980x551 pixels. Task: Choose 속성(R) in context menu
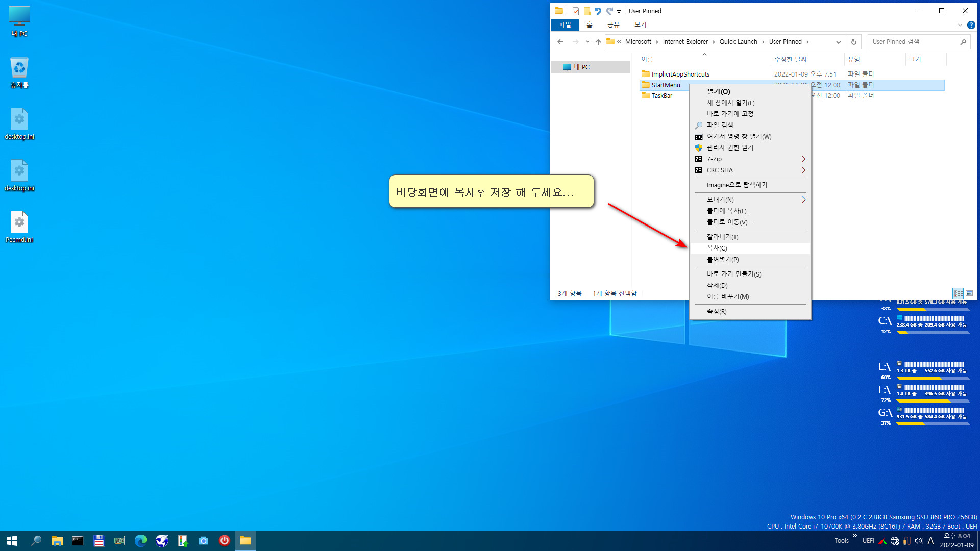[750, 312]
